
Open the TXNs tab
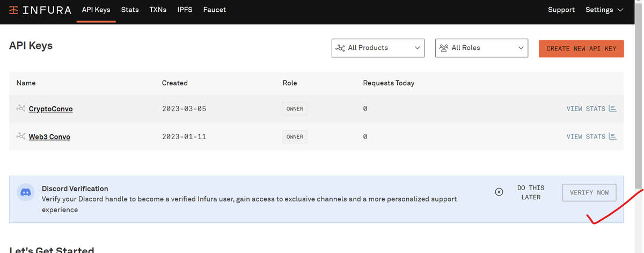pos(158,10)
